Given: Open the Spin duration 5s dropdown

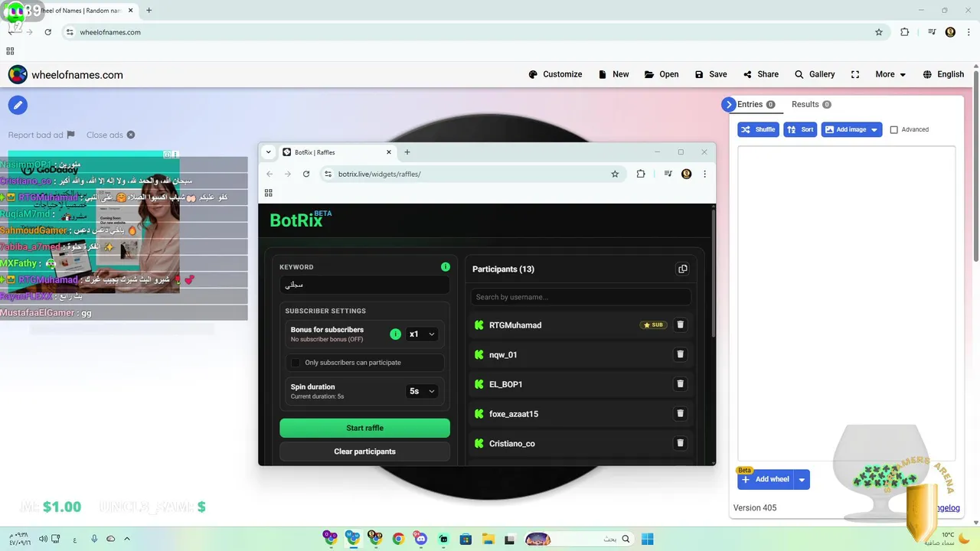Looking at the screenshot, I should tap(422, 391).
